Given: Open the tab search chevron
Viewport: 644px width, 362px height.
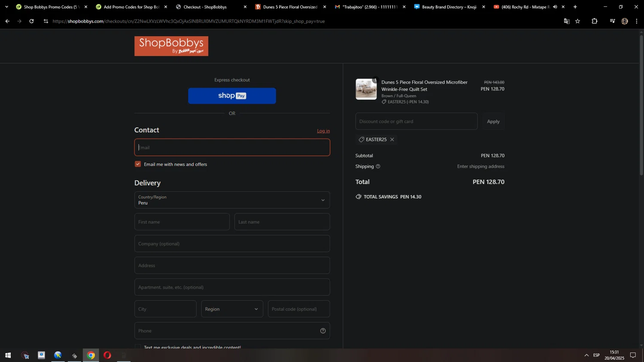Looking at the screenshot, I should (6, 7).
